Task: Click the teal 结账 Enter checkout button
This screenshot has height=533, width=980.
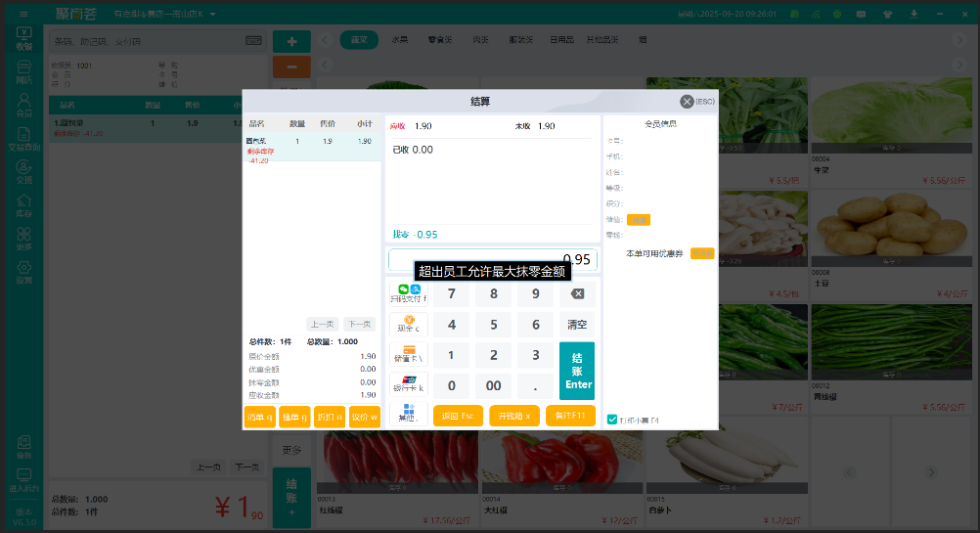Action: 577,371
